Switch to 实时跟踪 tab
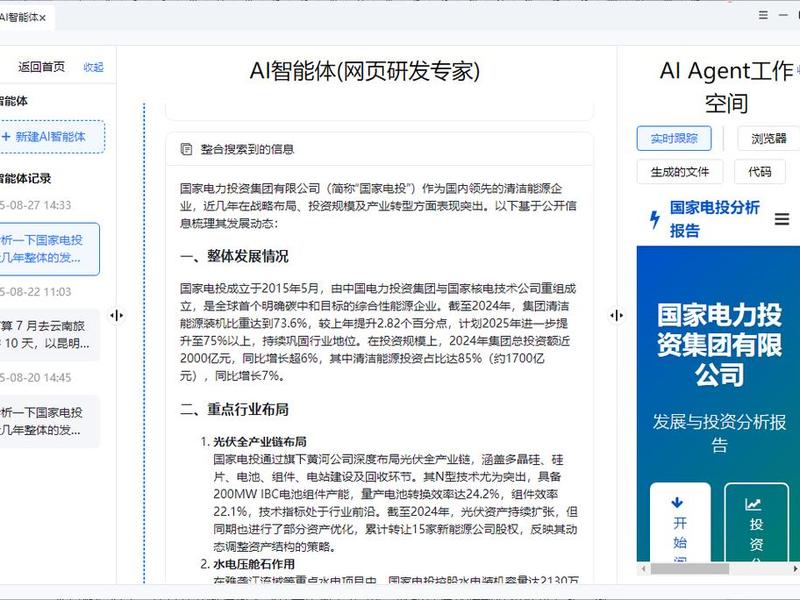This screenshot has width=800, height=600. 674,138
